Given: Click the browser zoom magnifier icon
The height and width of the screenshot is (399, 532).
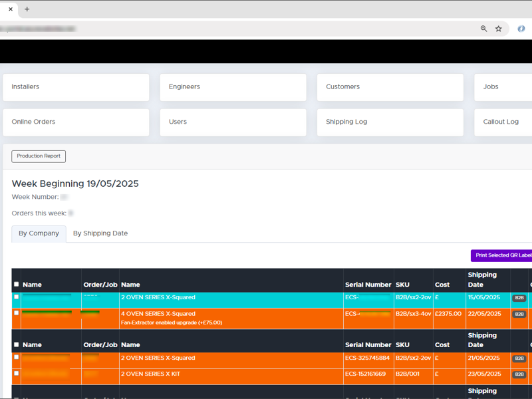Looking at the screenshot, I should coord(483,29).
